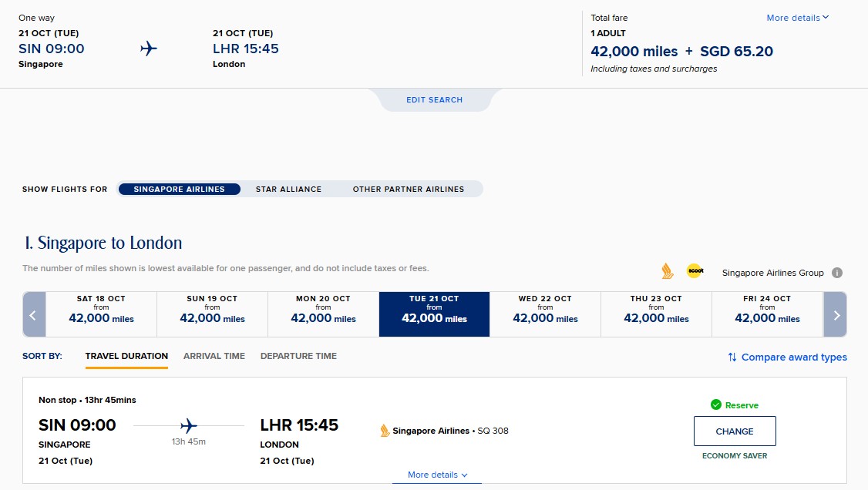868x490 pixels.
Task: Click the green Reserve checkmark icon
Action: (716, 404)
